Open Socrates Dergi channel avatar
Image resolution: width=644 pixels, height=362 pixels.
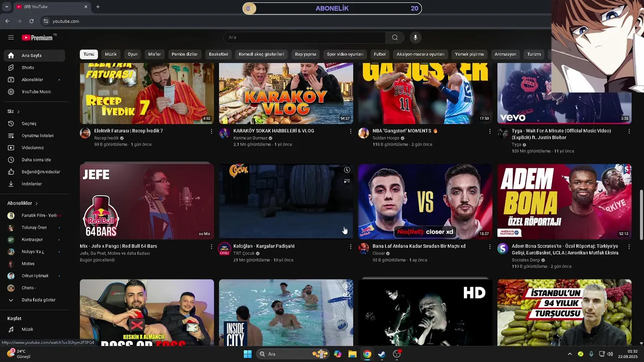point(503,249)
